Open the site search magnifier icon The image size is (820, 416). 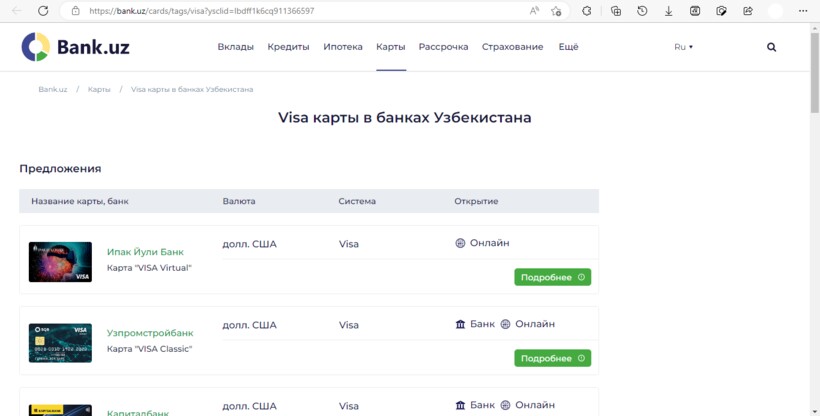pos(771,47)
